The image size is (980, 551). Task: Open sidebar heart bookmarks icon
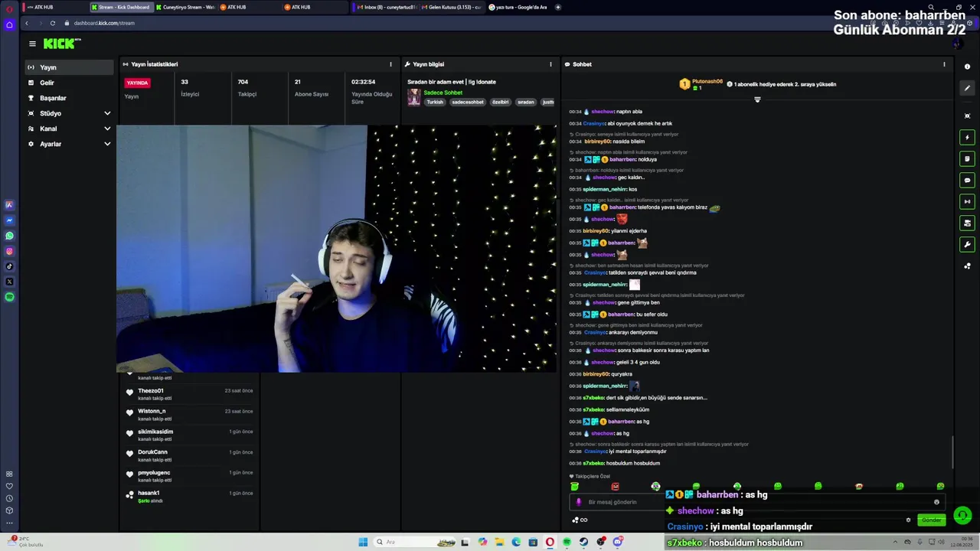(9, 486)
